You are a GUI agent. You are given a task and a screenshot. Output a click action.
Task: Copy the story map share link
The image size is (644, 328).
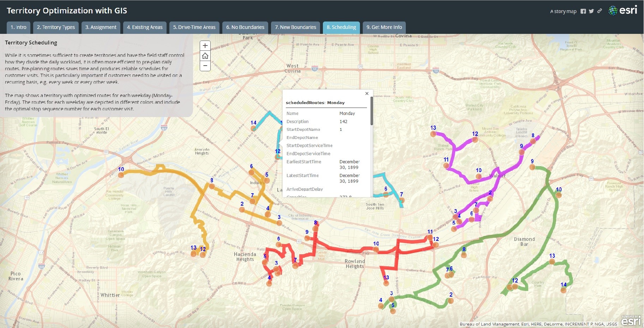point(600,11)
